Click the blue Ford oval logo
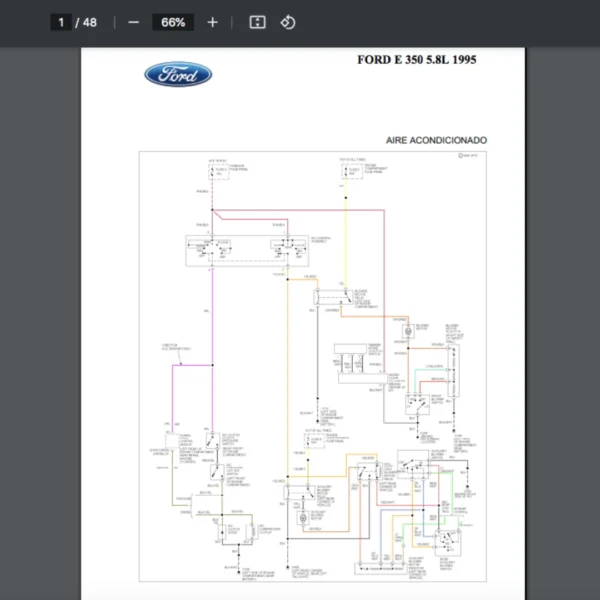The height and width of the screenshot is (600, 600). [178, 74]
